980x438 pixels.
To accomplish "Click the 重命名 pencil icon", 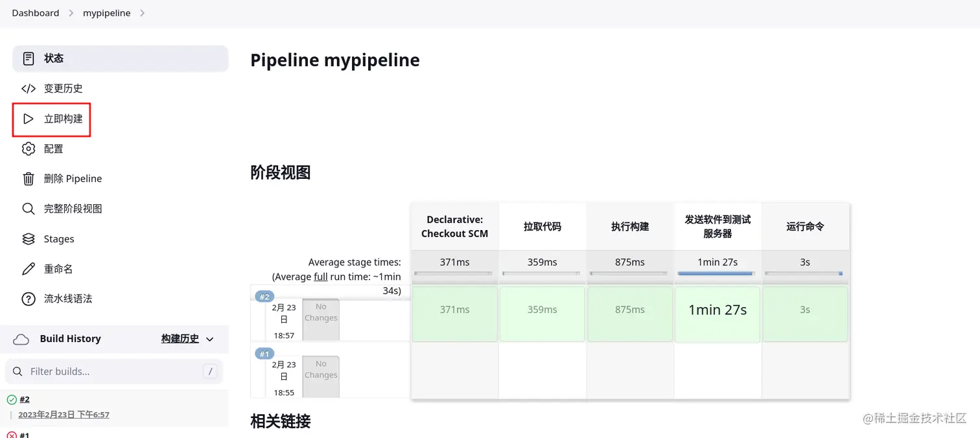I will click(x=29, y=269).
